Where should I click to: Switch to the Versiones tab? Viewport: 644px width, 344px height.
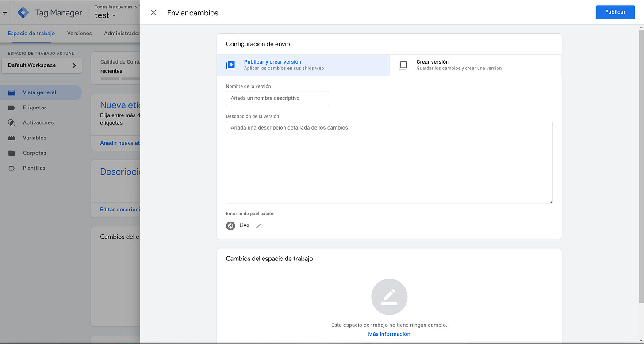(80, 34)
